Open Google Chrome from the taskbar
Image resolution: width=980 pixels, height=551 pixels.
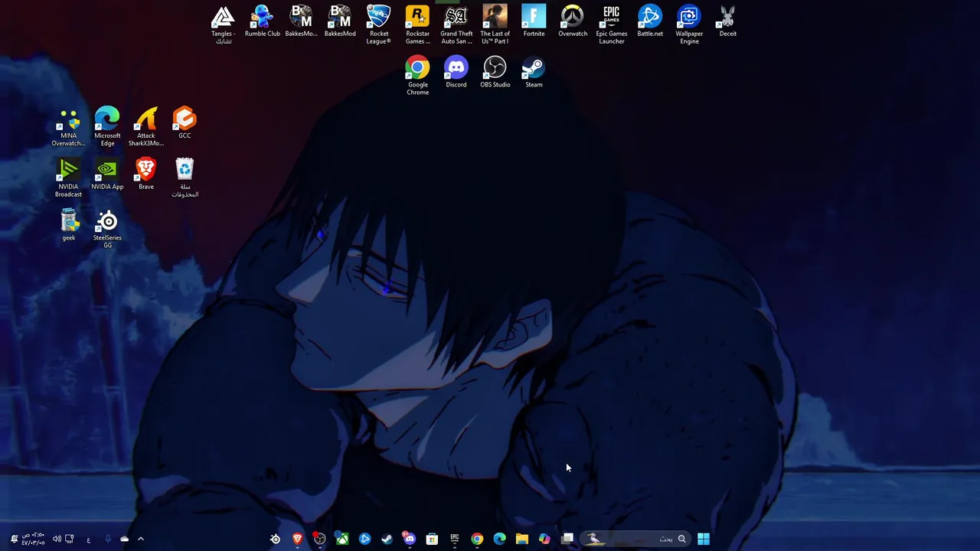[477, 539]
